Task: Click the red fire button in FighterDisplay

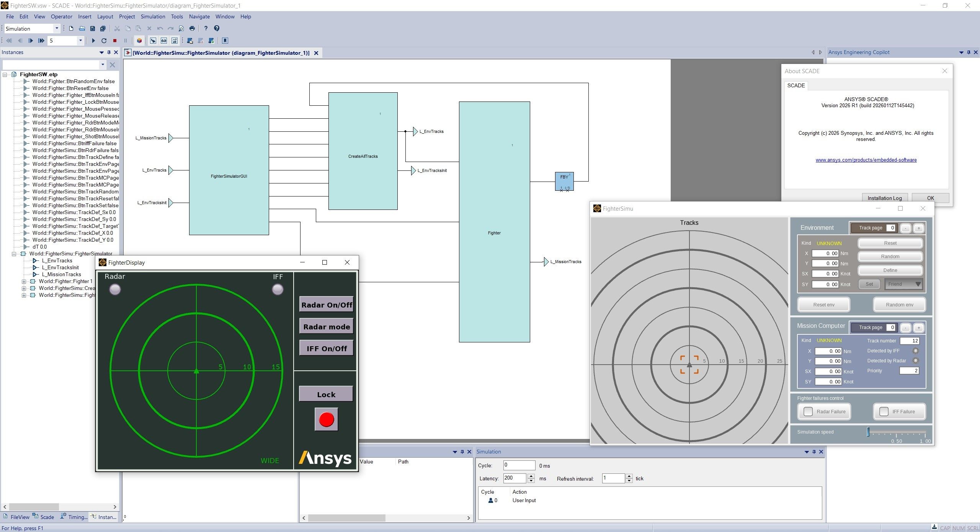Action: click(x=326, y=419)
